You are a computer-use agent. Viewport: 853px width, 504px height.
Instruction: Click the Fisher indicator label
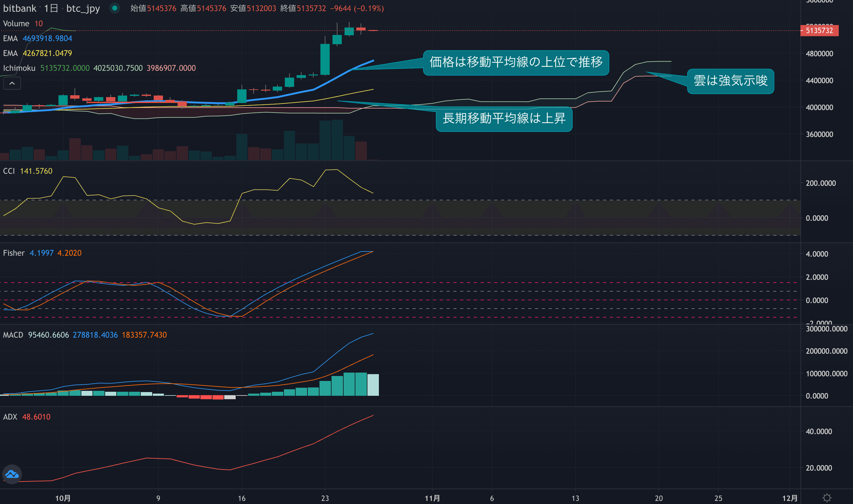[x=14, y=253]
